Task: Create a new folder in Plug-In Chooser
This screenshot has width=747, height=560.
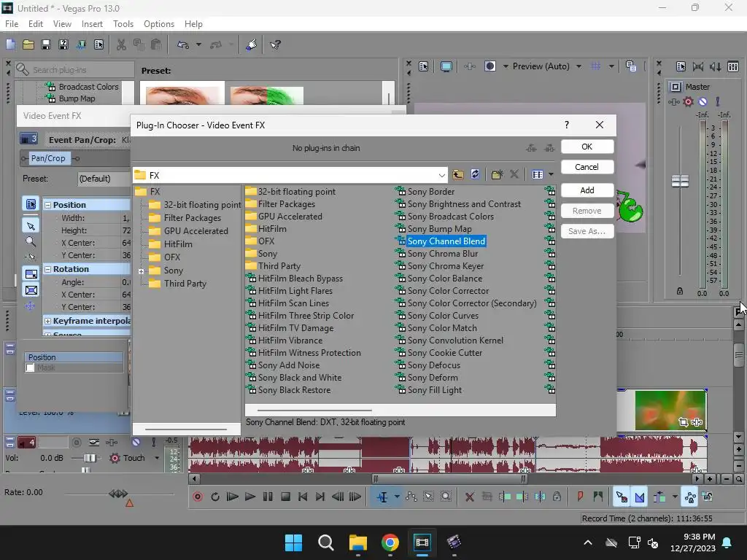Action: coord(497,174)
